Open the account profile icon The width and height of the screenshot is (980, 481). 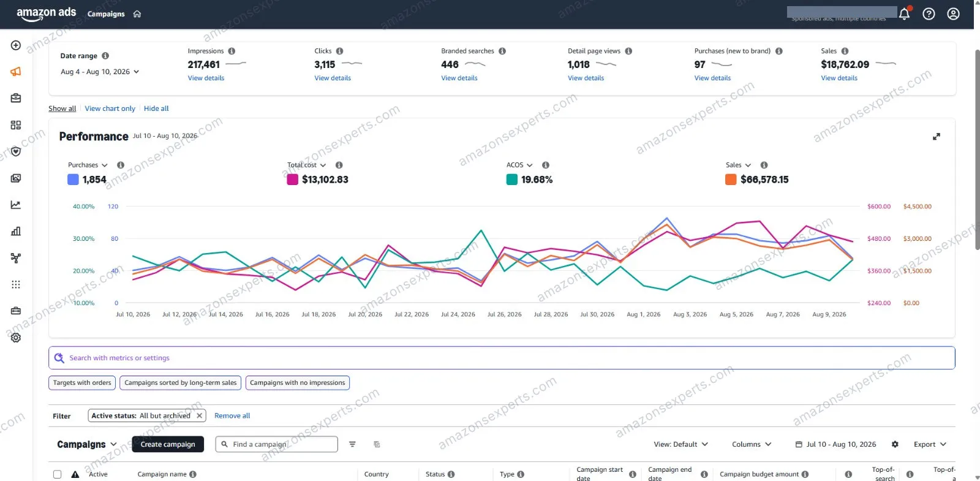953,13
